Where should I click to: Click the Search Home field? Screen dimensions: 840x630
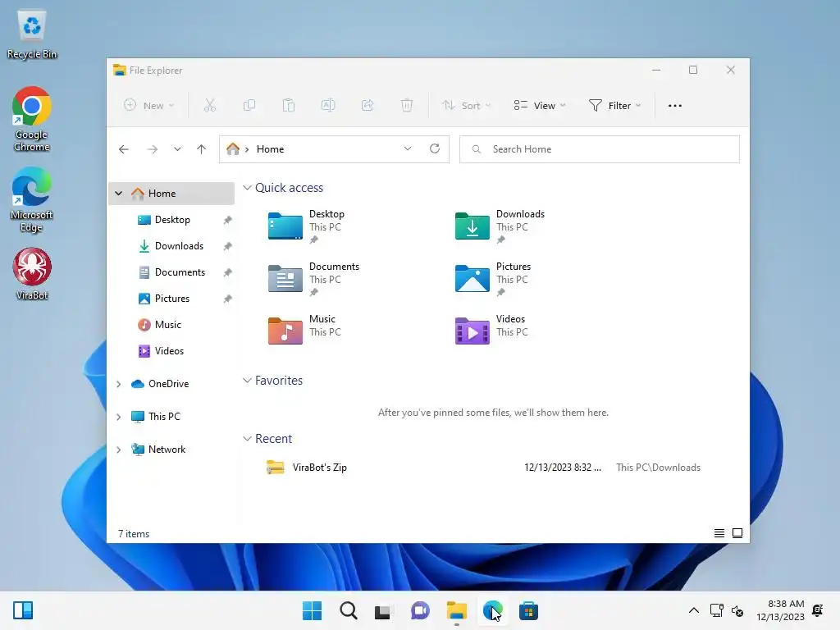coord(600,149)
